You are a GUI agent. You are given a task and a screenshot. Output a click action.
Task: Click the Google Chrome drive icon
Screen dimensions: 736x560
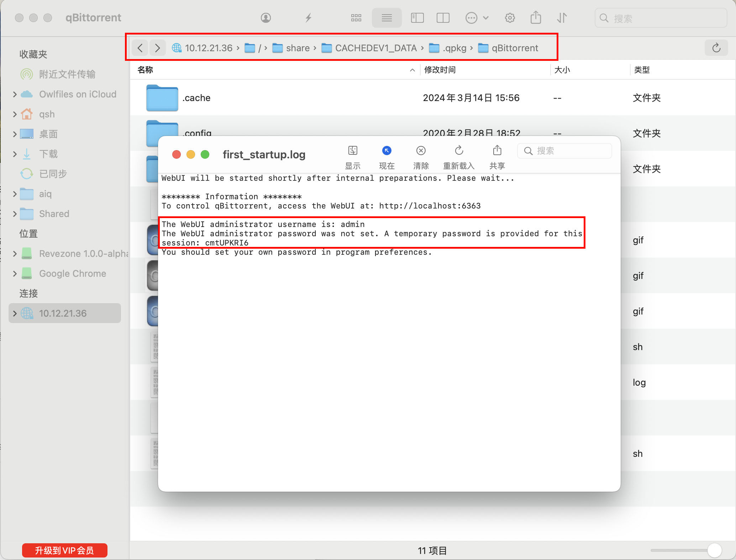pos(27,274)
